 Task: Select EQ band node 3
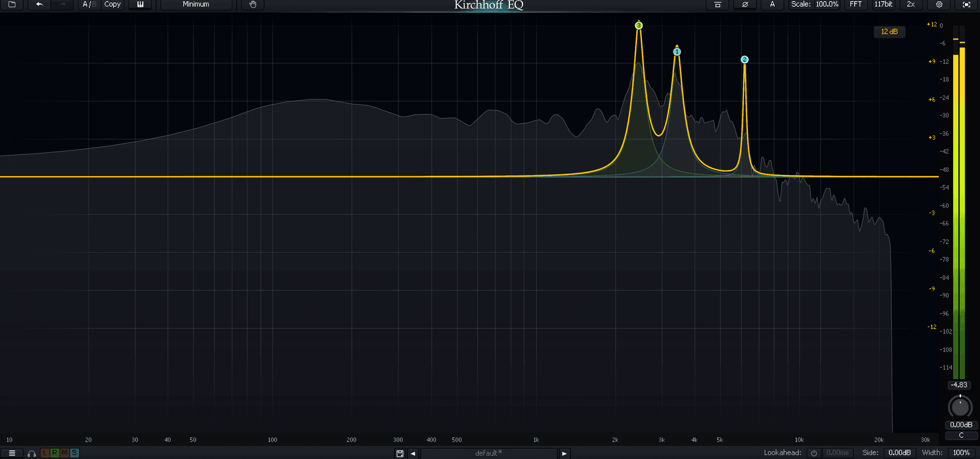coord(639,25)
